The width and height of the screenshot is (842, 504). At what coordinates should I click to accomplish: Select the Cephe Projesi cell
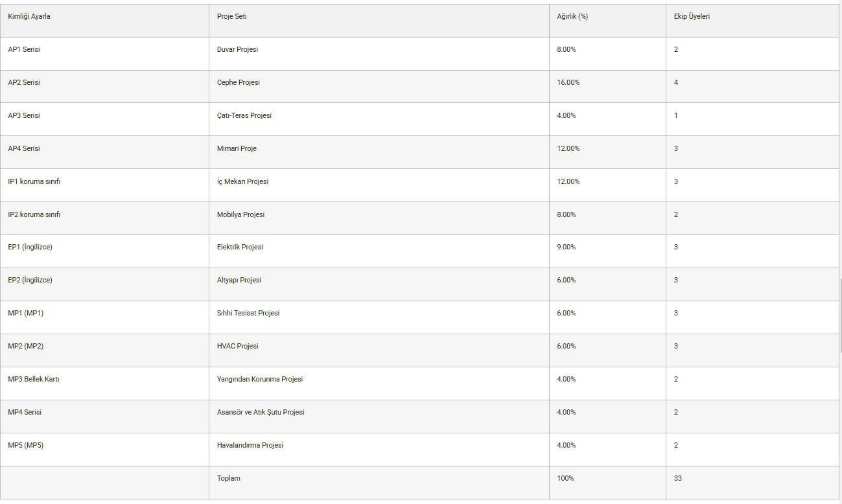click(x=239, y=82)
